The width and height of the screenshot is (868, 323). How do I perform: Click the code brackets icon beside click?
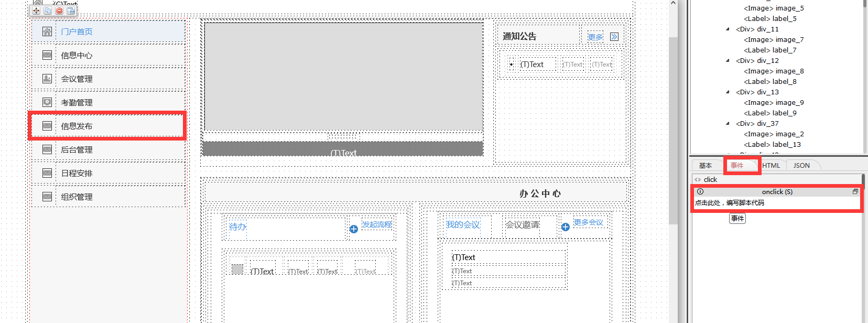[x=698, y=179]
